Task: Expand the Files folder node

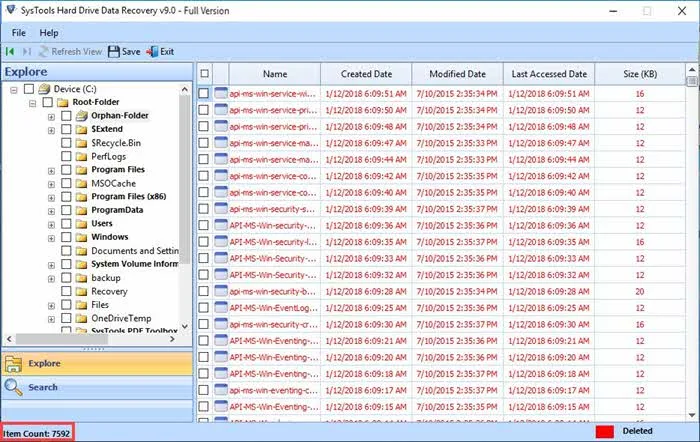Action: [51, 306]
